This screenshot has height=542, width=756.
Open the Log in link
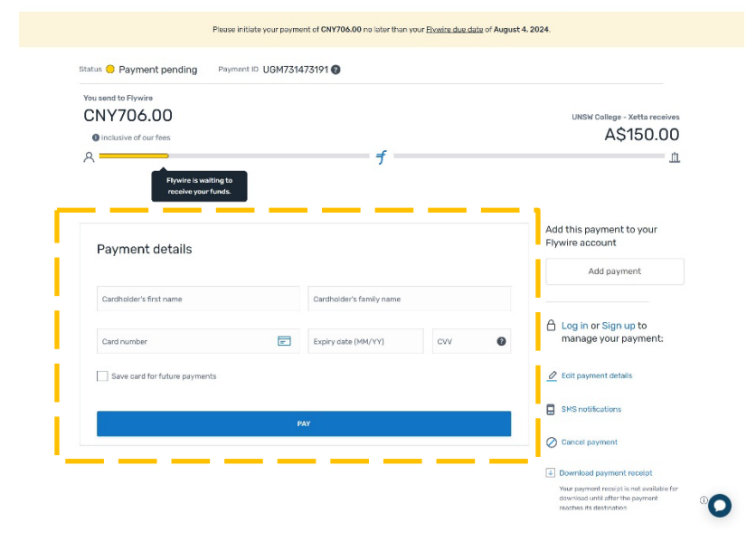tap(574, 326)
